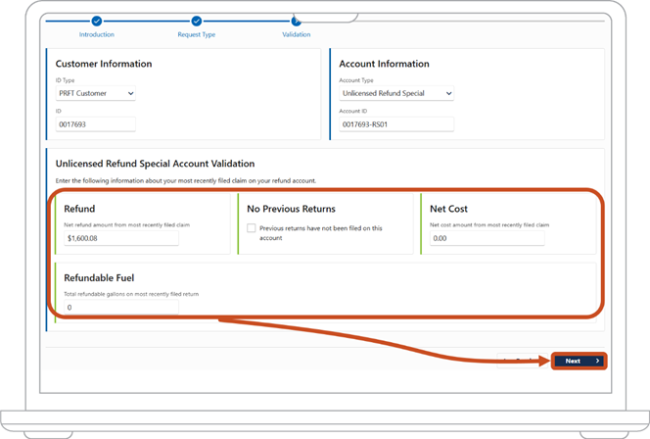Screen dimensions: 650x439
Task: Click the Account ID field 0017693-RS01
Action: pos(396,124)
